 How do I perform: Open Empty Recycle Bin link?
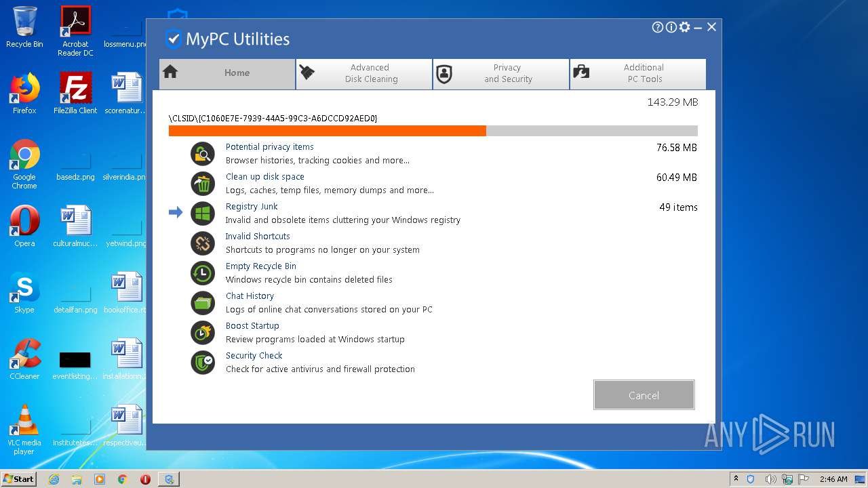point(260,266)
